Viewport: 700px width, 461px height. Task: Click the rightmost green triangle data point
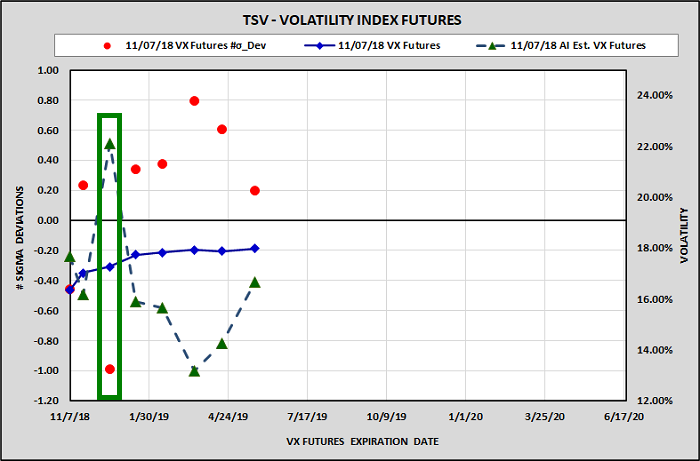point(255,282)
